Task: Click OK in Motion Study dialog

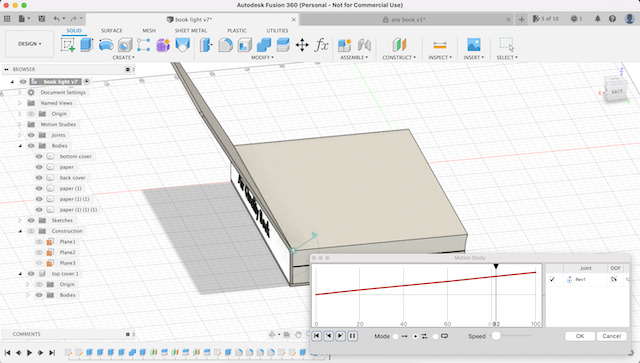Action: (580, 336)
